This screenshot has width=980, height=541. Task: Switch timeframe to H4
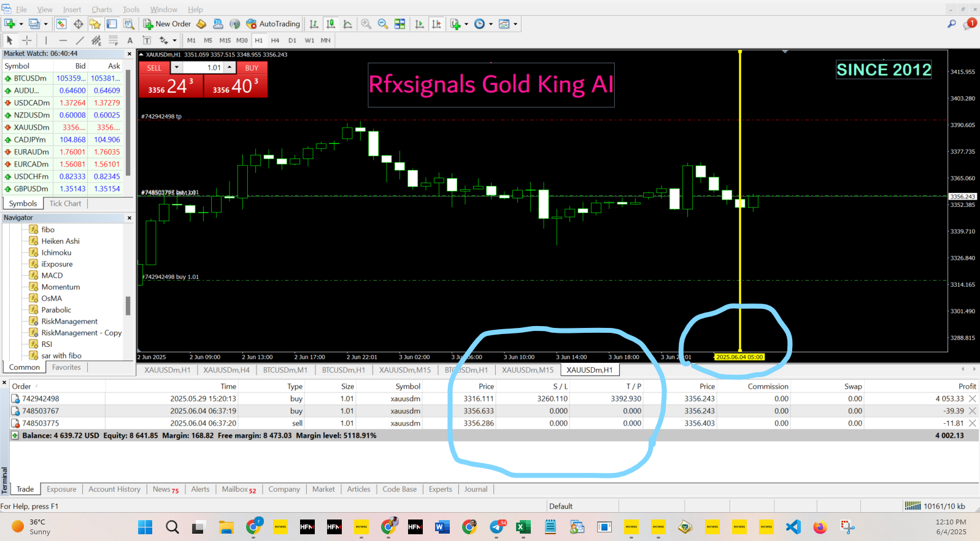pos(276,41)
